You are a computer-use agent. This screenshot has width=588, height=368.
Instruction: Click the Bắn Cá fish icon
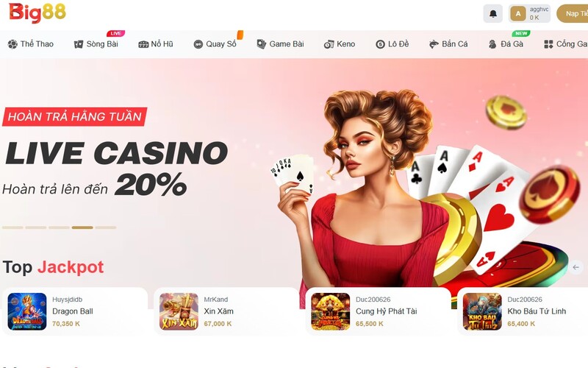434,44
